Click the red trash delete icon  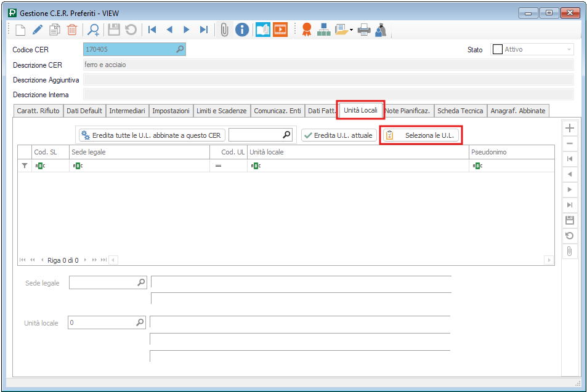72,30
